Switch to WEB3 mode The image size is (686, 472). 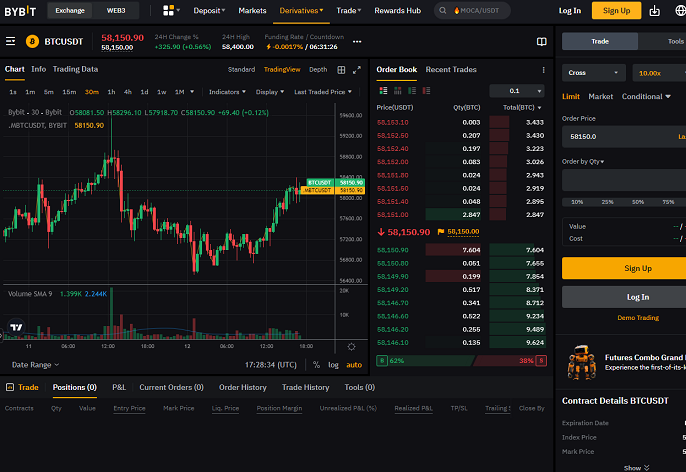tap(116, 10)
